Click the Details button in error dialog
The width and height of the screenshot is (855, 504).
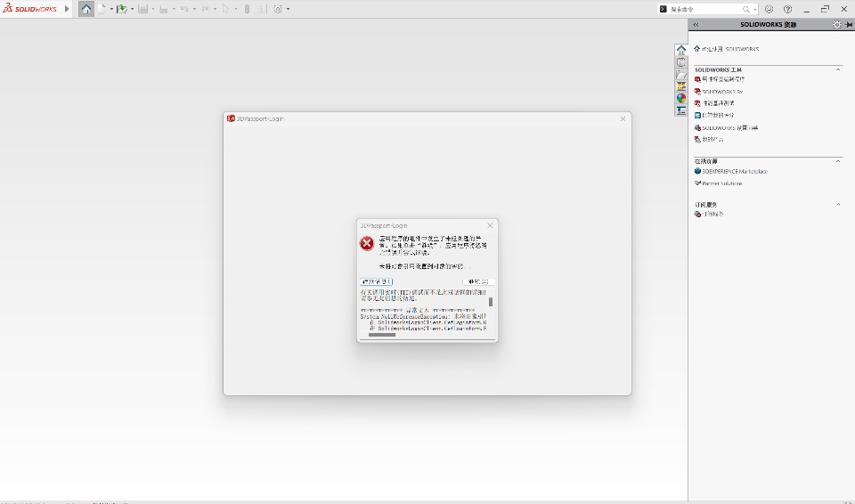376,282
